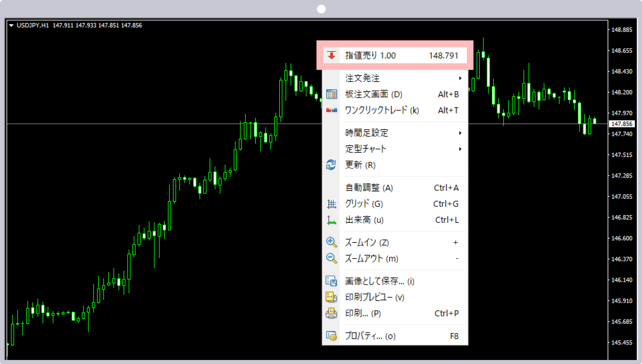This screenshot has height=364, width=642.
Task: Click the zoom out magnifier icon
Action: click(331, 258)
